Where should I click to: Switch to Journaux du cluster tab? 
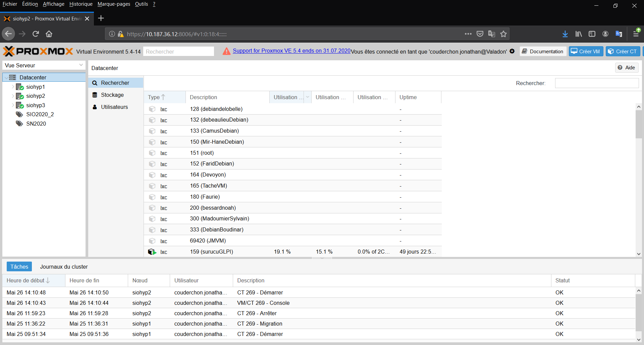coord(64,267)
